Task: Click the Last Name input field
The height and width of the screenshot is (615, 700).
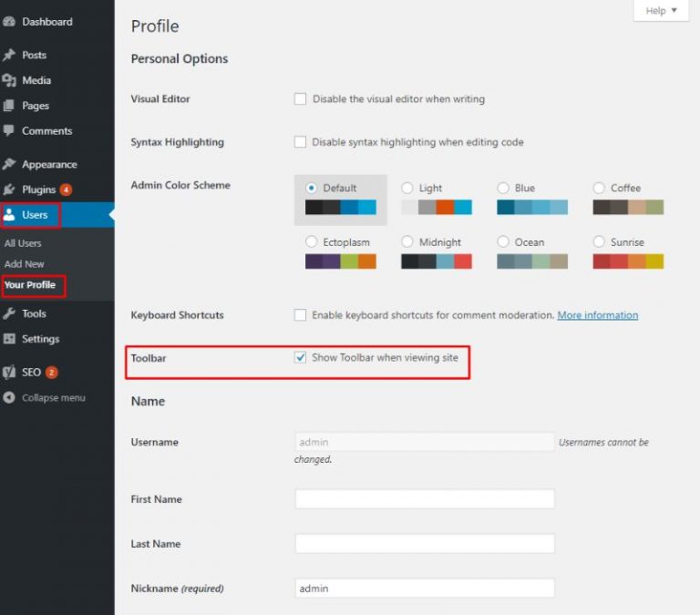Action: coord(425,544)
